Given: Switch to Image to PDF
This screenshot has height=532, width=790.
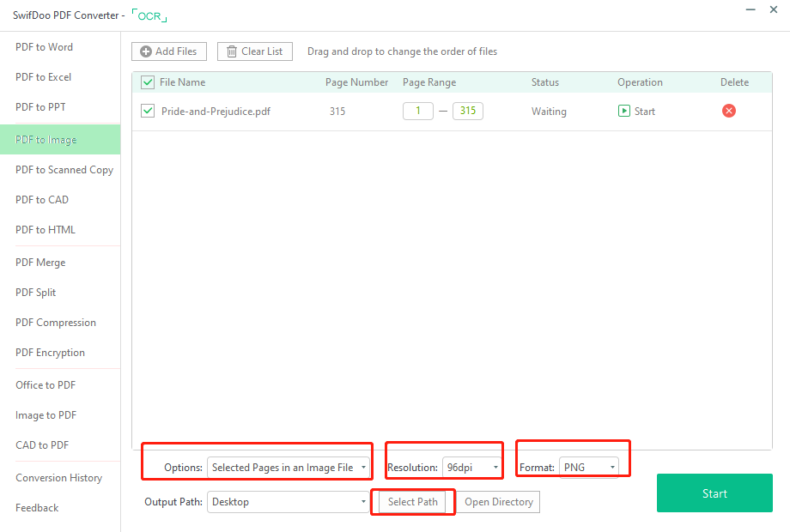Looking at the screenshot, I should pos(46,415).
